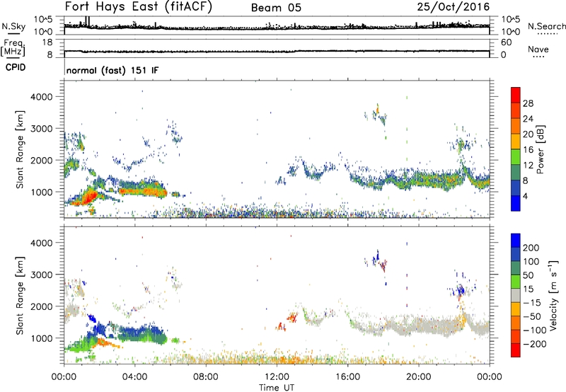
Task: Click the "24" label on power colorbar
Action: (528, 119)
